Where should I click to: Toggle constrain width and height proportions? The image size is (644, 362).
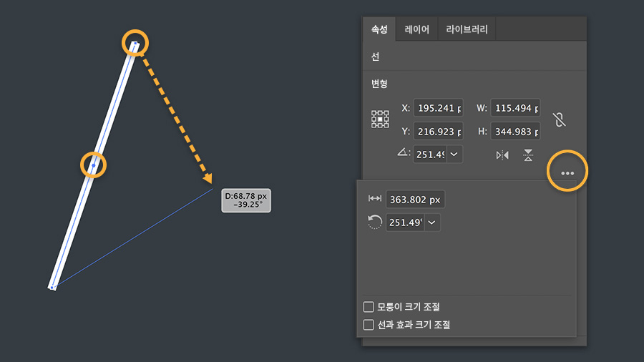tap(560, 119)
